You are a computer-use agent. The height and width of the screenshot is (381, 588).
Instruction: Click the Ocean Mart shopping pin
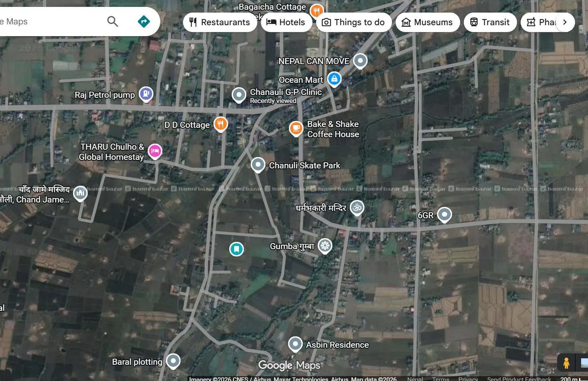(x=334, y=79)
